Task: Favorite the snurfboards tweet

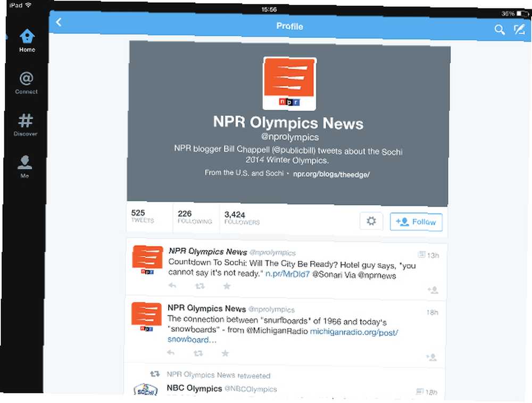Action: [225, 353]
